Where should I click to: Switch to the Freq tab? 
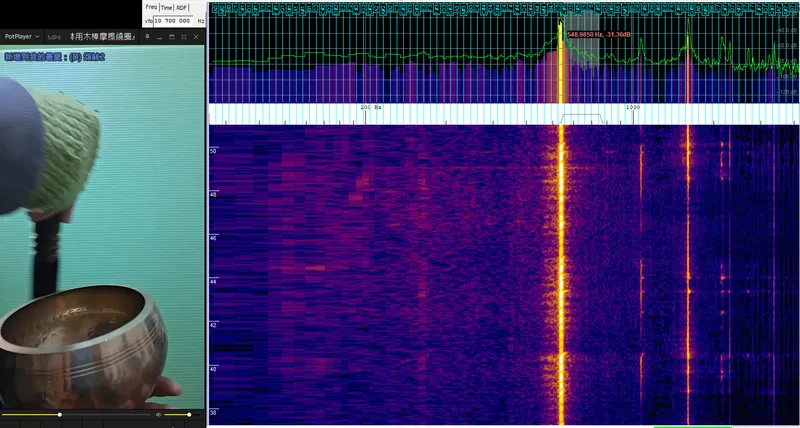pyautogui.click(x=151, y=7)
